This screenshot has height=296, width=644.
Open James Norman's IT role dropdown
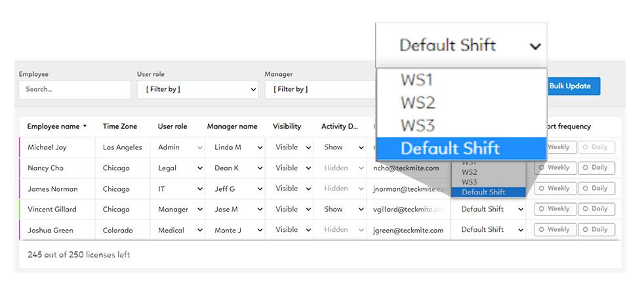click(x=181, y=189)
